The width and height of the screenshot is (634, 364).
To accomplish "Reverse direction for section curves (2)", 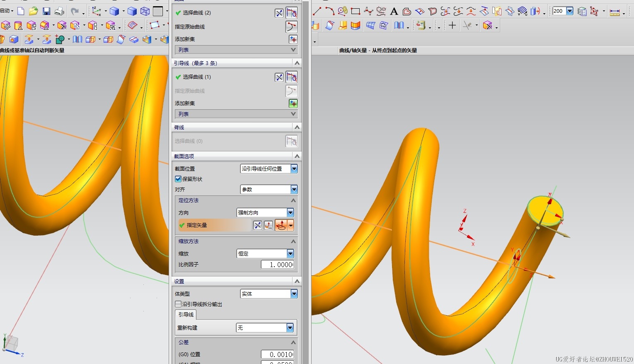I will (x=279, y=13).
